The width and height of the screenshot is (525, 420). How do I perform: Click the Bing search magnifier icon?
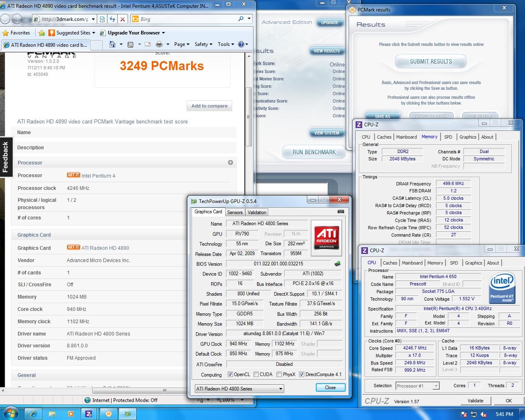click(x=241, y=19)
